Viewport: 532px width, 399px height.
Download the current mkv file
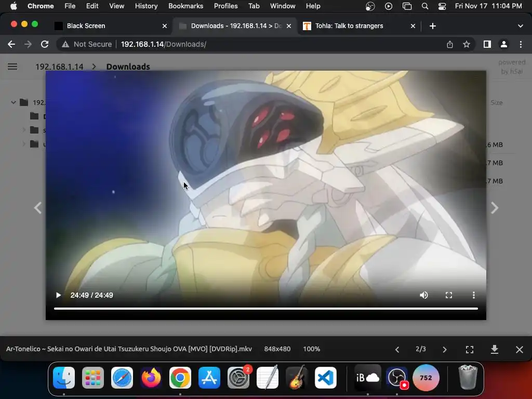pyautogui.click(x=495, y=350)
